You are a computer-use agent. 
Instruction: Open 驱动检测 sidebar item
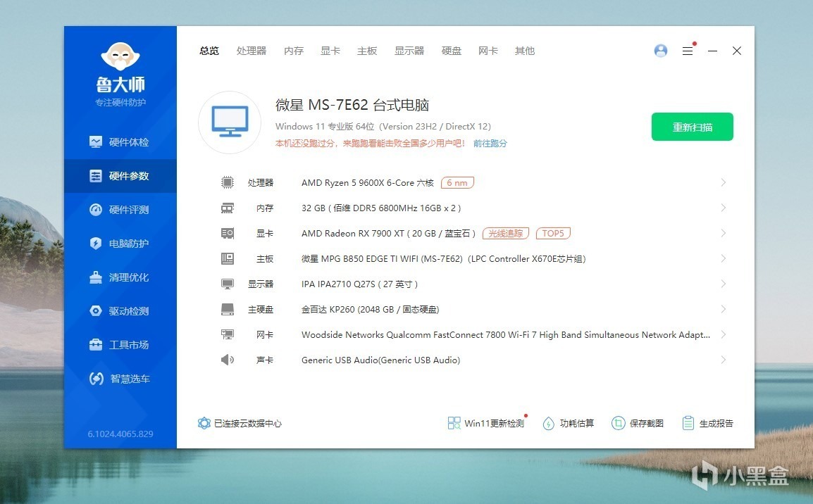coord(120,311)
